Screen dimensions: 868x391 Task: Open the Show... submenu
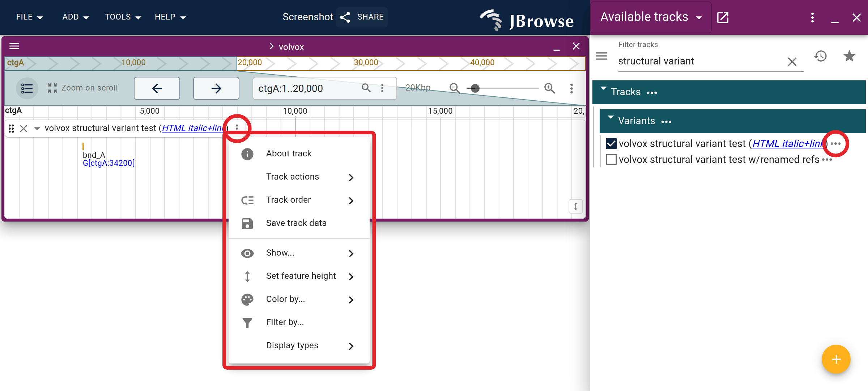click(x=299, y=253)
